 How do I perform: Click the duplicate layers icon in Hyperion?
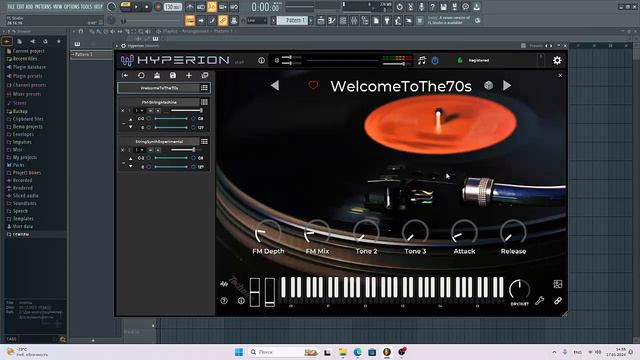pyautogui.click(x=205, y=76)
